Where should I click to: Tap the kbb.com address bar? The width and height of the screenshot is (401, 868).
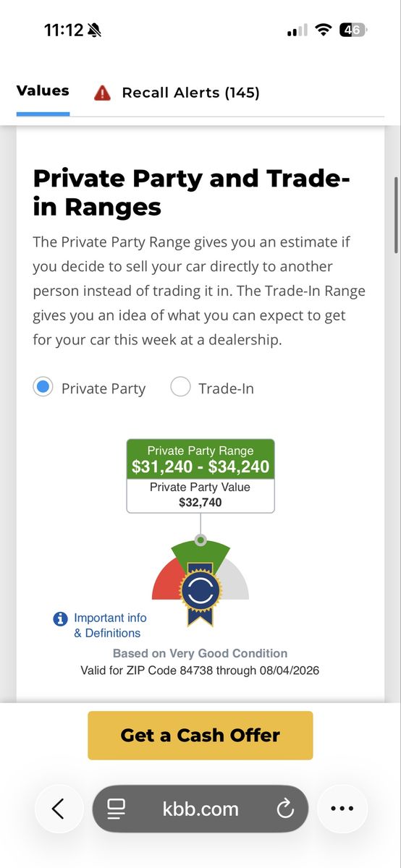200,809
